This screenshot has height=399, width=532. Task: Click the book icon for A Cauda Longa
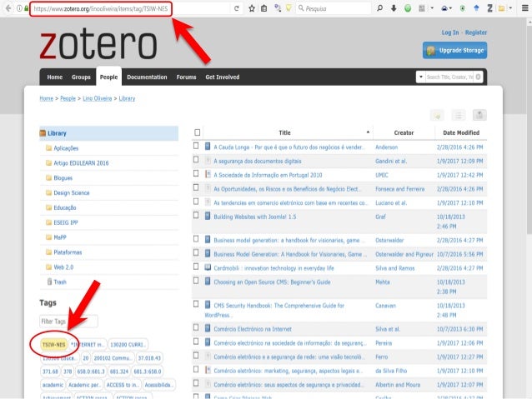[x=208, y=147]
